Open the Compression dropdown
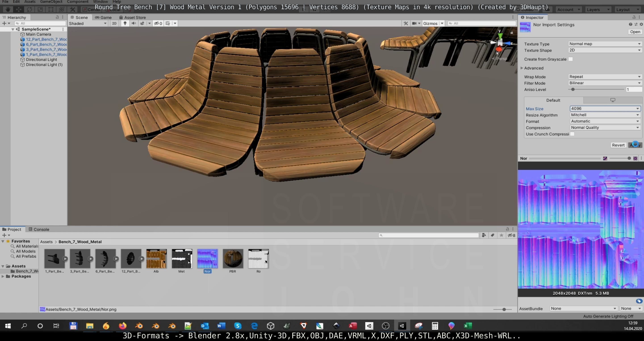 [x=605, y=127]
